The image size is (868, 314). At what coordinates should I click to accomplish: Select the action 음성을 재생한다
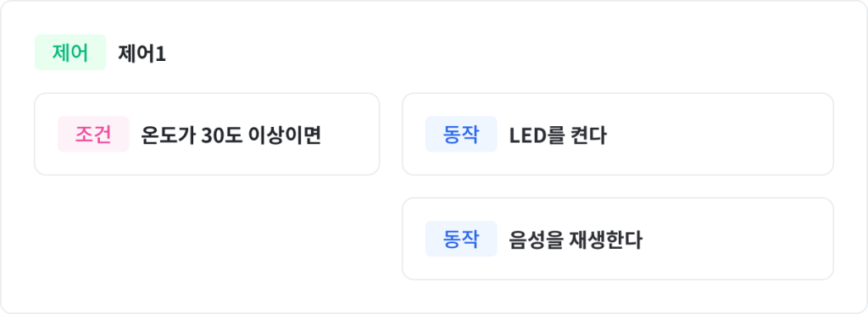[576, 240]
